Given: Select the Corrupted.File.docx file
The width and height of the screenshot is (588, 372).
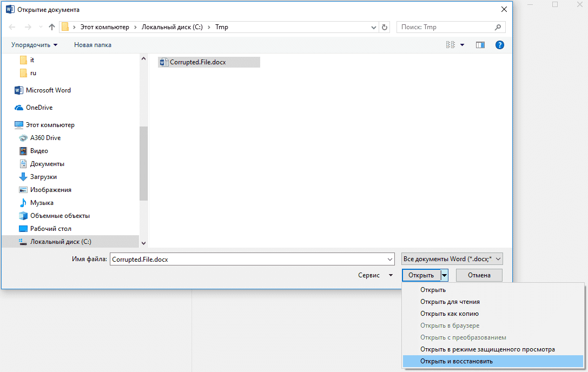Looking at the screenshot, I should point(209,62).
